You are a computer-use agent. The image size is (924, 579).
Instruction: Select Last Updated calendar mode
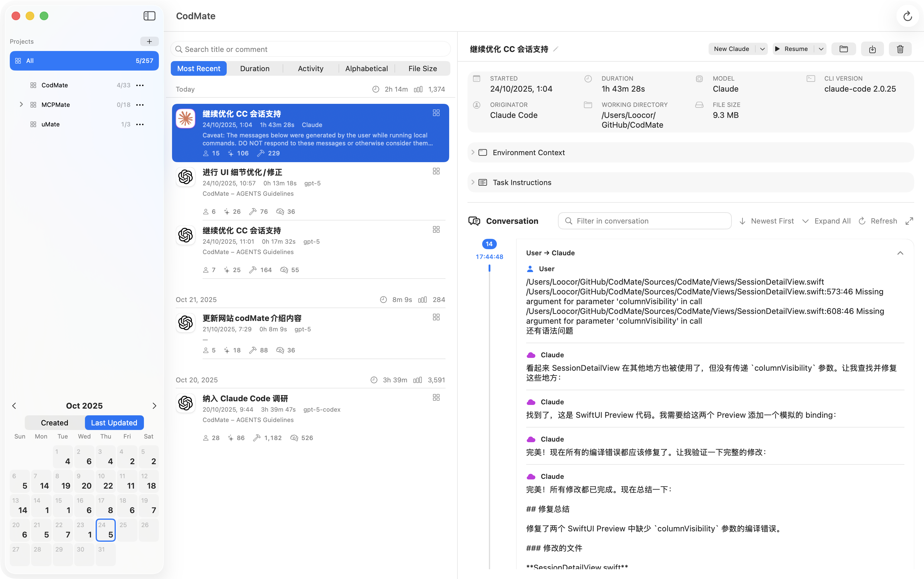(114, 422)
